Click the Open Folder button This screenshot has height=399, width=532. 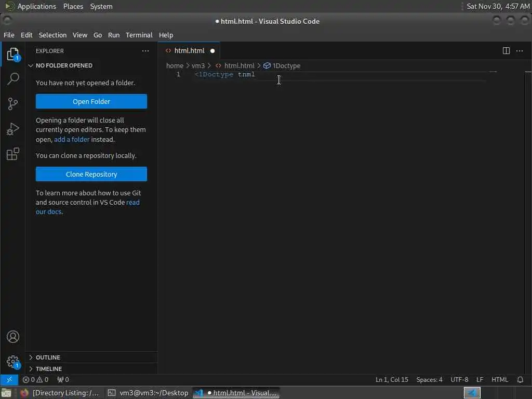point(91,101)
